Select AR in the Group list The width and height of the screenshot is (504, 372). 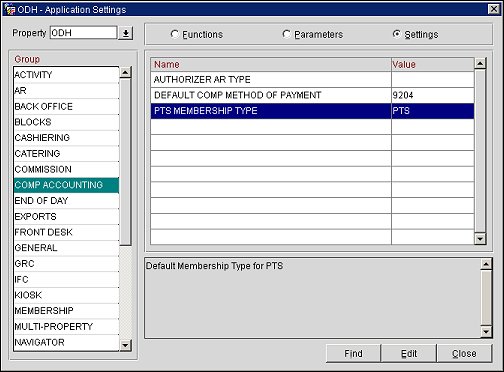[x=66, y=91]
